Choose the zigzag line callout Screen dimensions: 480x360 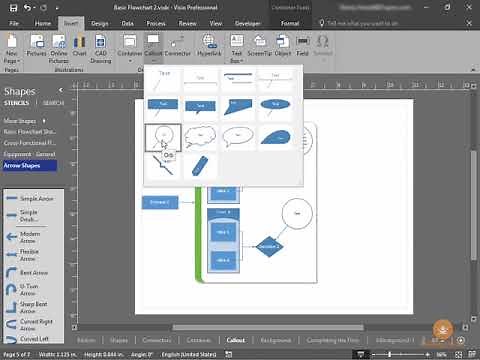coord(163,165)
